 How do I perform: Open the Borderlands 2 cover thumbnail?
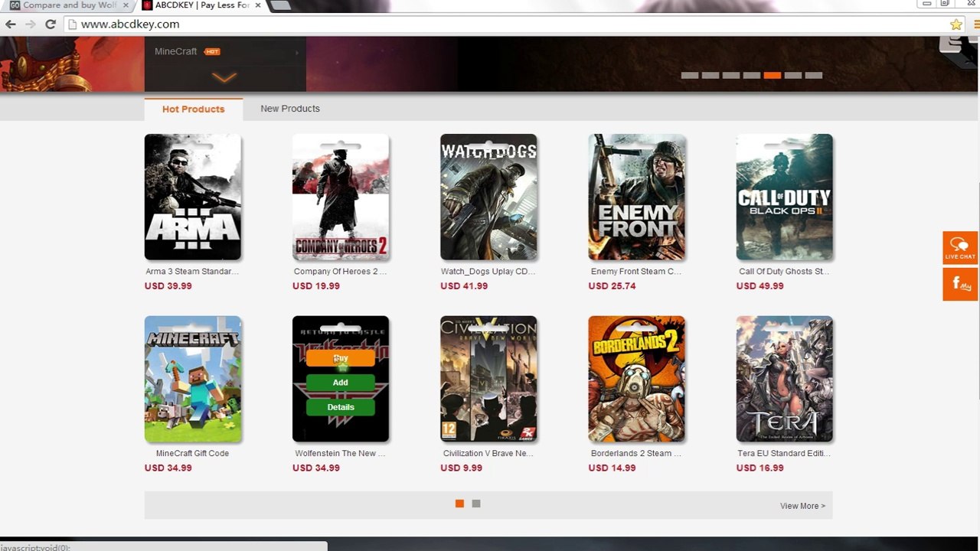(x=636, y=379)
